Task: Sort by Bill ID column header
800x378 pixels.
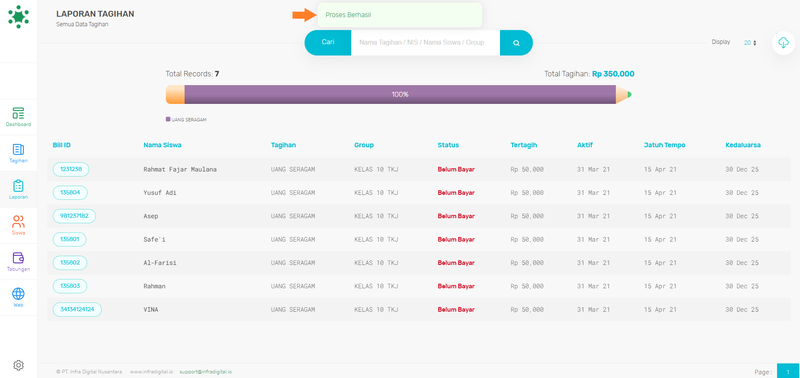Action: [62, 145]
